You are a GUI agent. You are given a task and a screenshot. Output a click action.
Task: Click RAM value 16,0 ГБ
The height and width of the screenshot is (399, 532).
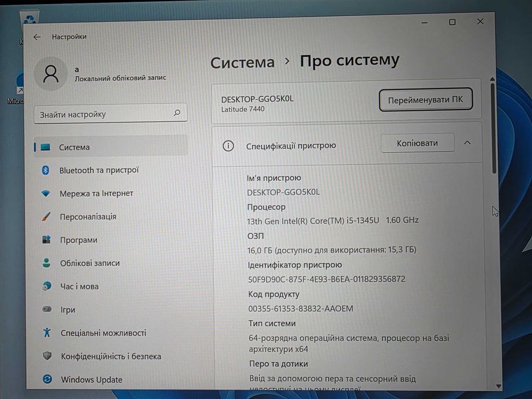pyautogui.click(x=331, y=250)
